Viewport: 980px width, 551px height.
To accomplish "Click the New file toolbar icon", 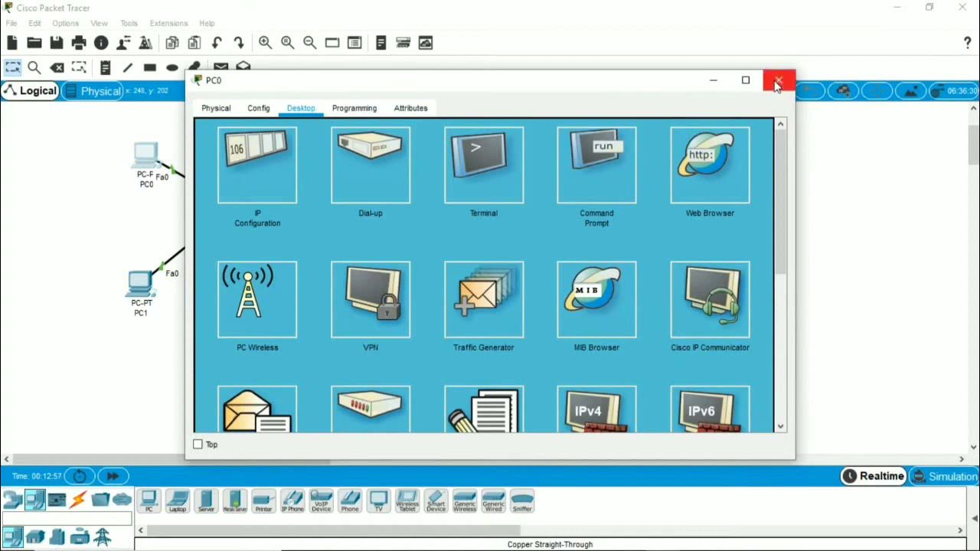I will pos(12,43).
